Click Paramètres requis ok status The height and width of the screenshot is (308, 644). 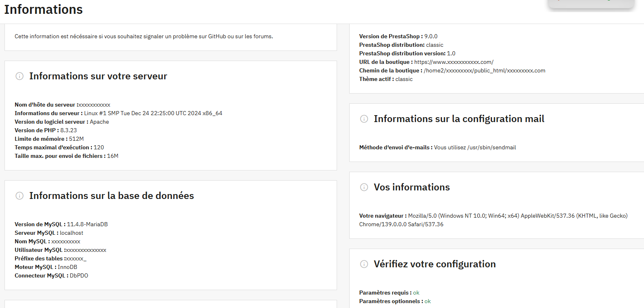coord(416,293)
